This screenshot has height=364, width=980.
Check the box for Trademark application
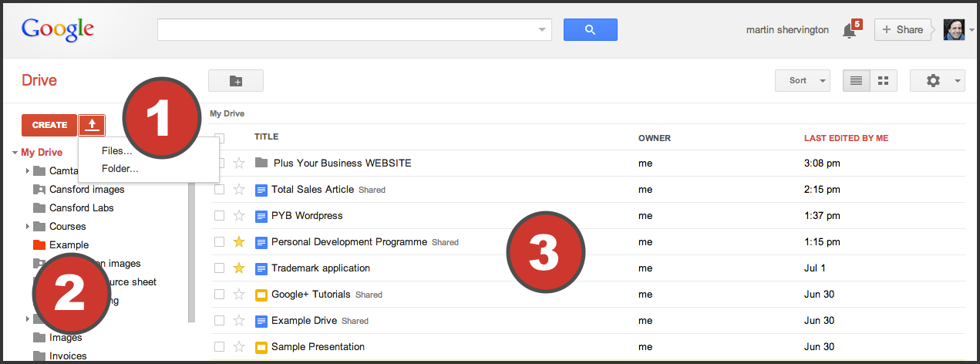point(220,268)
